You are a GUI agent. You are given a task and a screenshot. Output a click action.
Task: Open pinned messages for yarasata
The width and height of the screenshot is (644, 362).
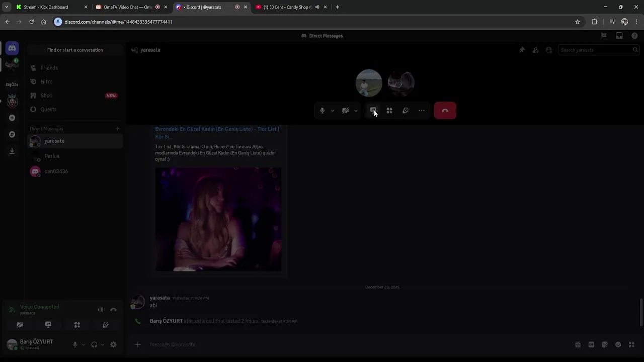pos(522,50)
